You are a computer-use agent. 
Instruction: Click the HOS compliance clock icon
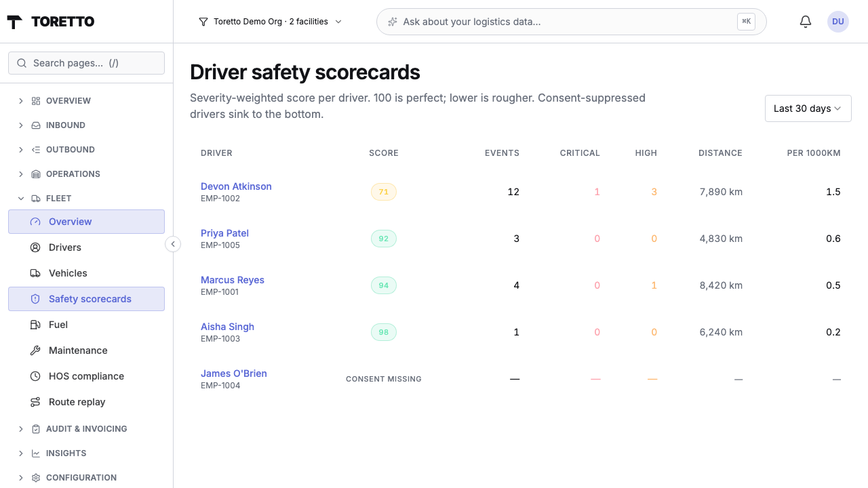point(35,376)
